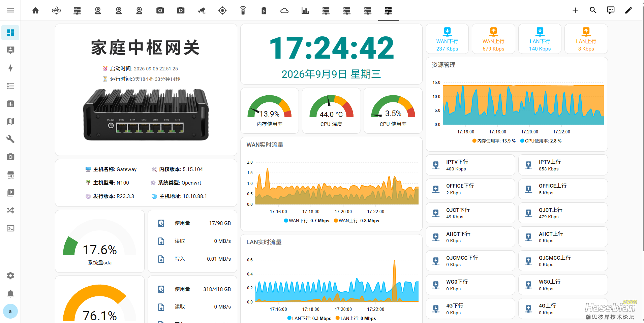Open the Terminal panel in sidebar
644x323 pixels.
click(10, 228)
